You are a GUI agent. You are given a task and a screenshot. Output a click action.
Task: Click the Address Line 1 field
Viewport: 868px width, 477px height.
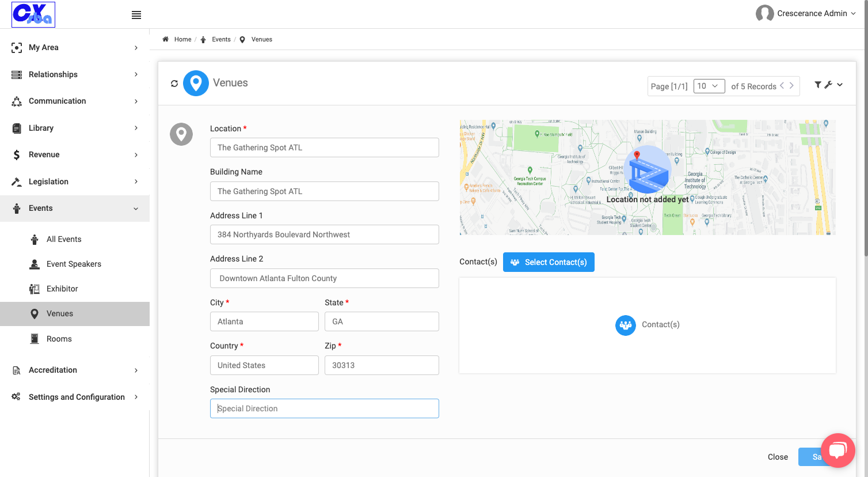click(x=325, y=234)
